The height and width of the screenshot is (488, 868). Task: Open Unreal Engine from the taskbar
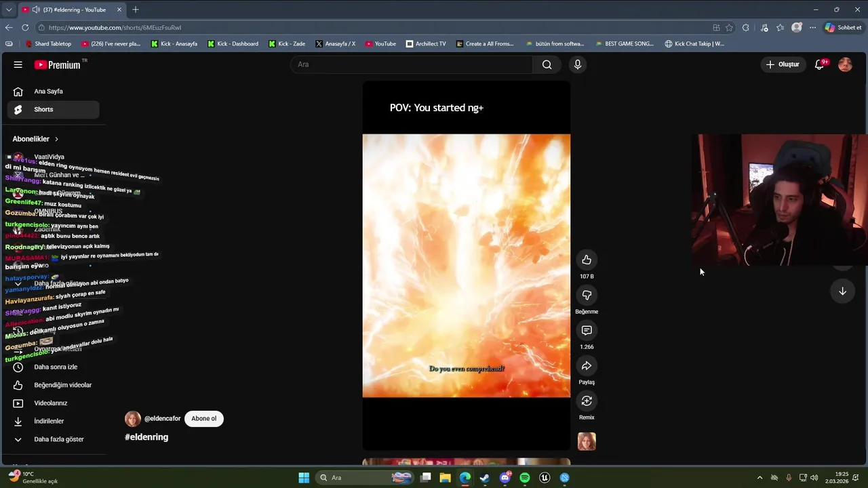coord(544,478)
